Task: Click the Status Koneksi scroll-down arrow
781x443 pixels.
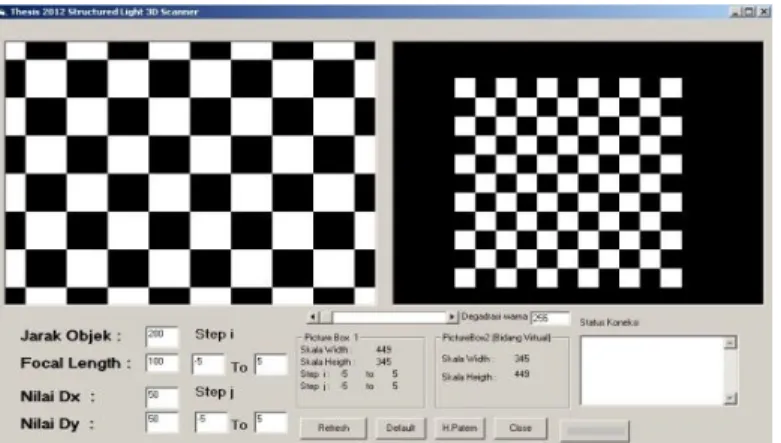Action: pos(730,398)
